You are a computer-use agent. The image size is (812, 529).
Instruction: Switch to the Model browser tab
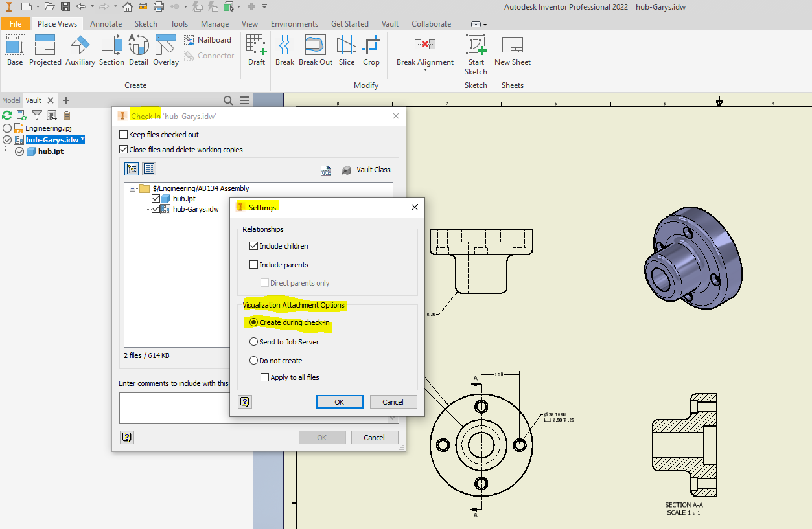pyautogui.click(x=11, y=100)
